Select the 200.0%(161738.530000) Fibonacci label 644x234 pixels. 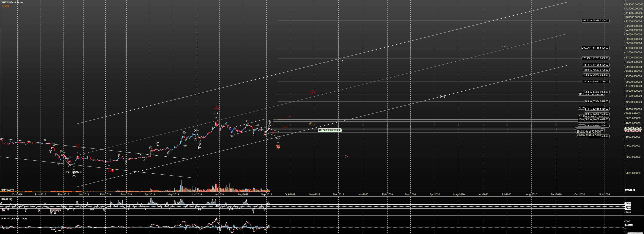[595, 48]
